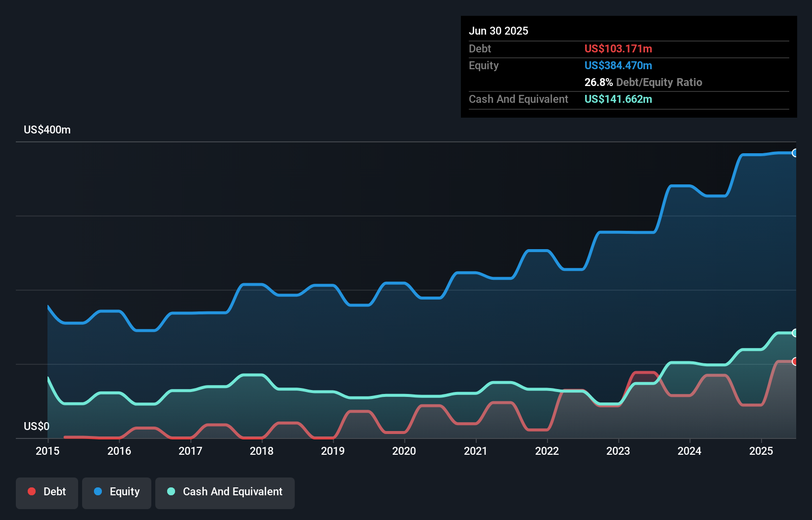Toggle the Cash And Equivalent series visibility
The width and height of the screenshot is (812, 520).
click(225, 492)
